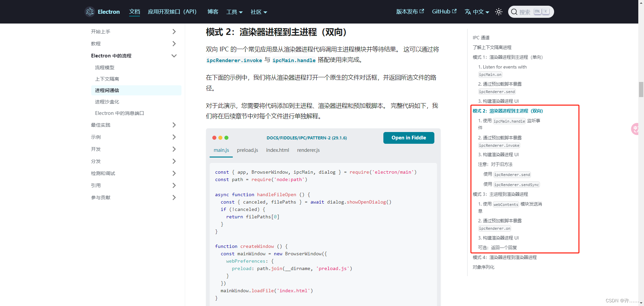Image resolution: width=644 pixels, height=306 pixels.
Task: Jump to 模式 3 主进程到渲染器进程
Action: point(500,194)
